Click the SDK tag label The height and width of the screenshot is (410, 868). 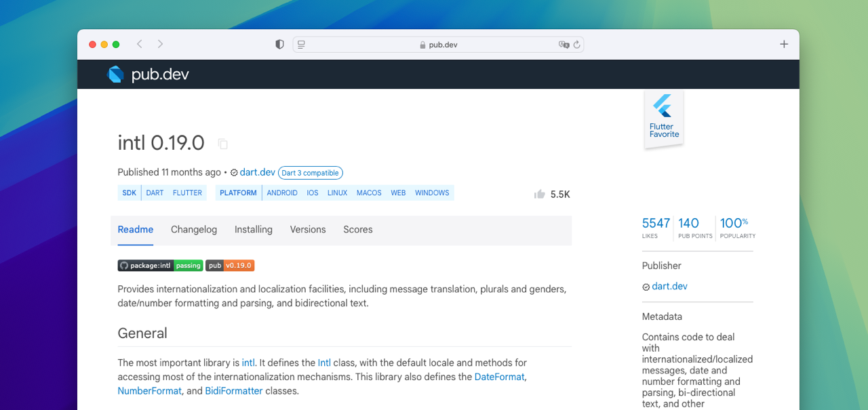pos(129,193)
